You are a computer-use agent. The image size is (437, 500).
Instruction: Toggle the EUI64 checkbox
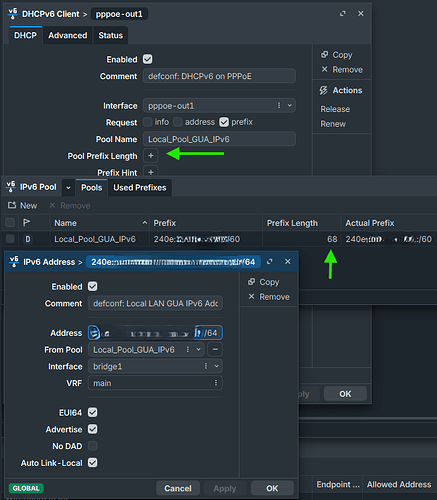click(93, 412)
